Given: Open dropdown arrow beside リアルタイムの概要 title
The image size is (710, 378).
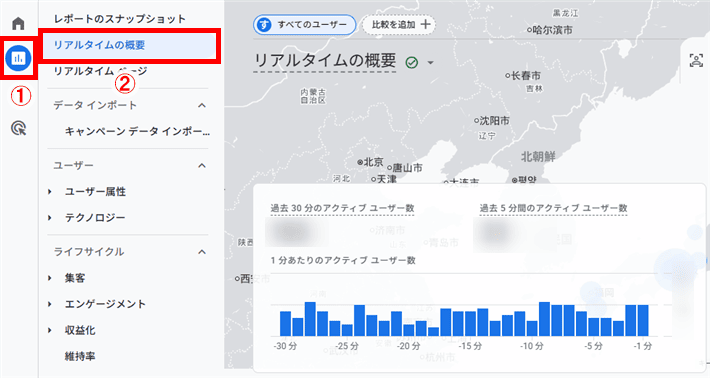Looking at the screenshot, I should point(430,62).
